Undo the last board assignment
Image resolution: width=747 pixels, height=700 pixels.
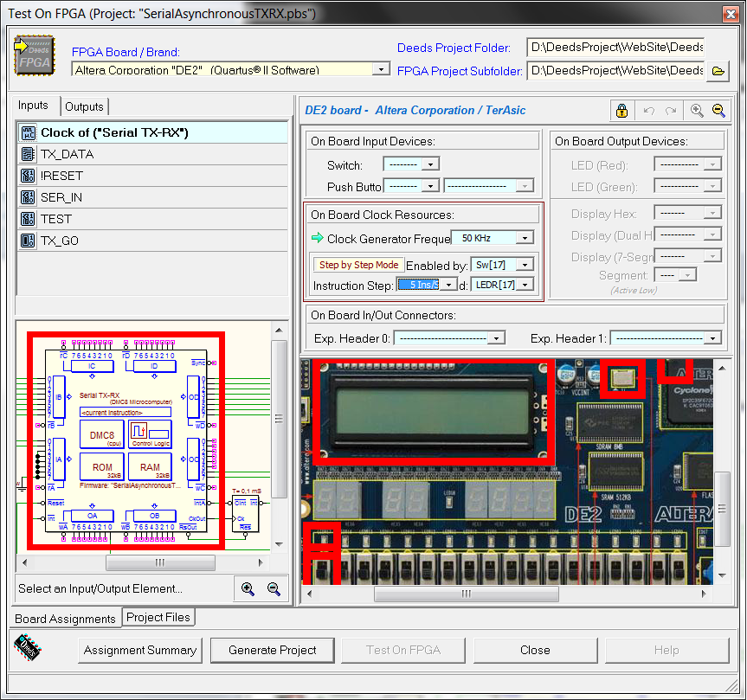pos(648,111)
